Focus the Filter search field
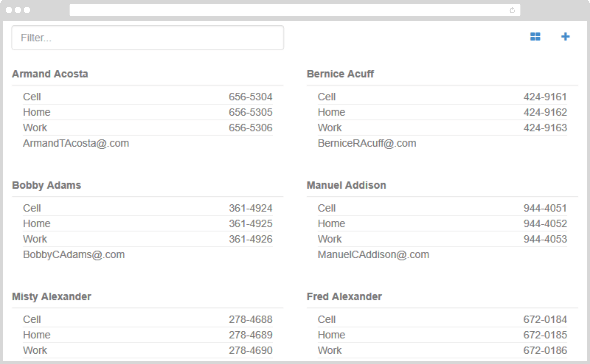590x364 pixels. click(147, 38)
